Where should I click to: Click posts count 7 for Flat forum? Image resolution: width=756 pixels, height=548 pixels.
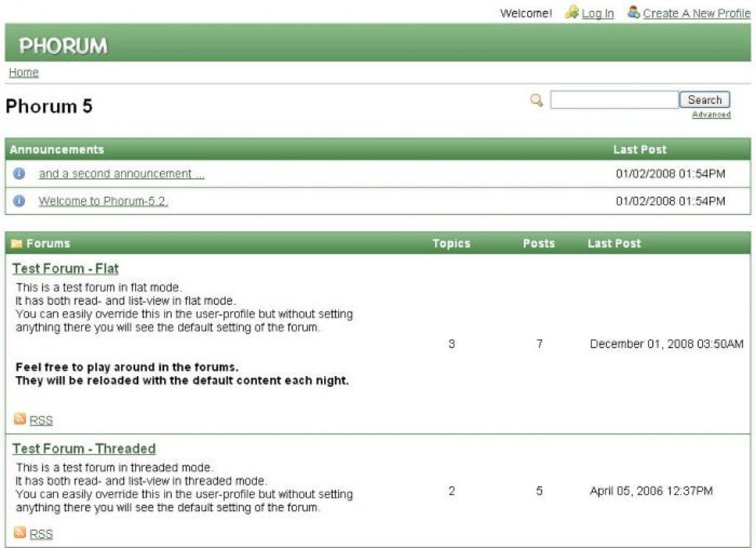[540, 344]
